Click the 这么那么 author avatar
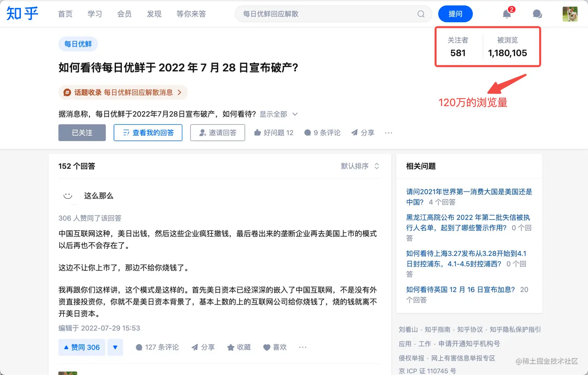 [x=68, y=196]
